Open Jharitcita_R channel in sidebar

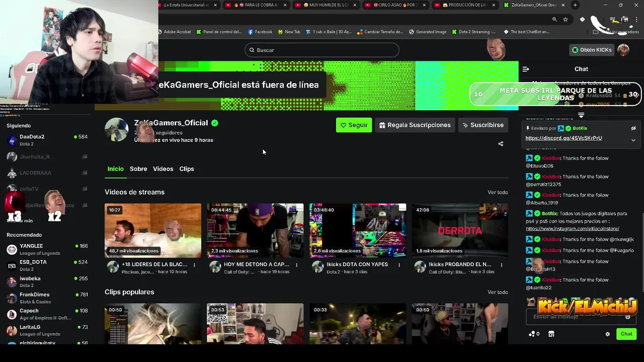coord(47,157)
